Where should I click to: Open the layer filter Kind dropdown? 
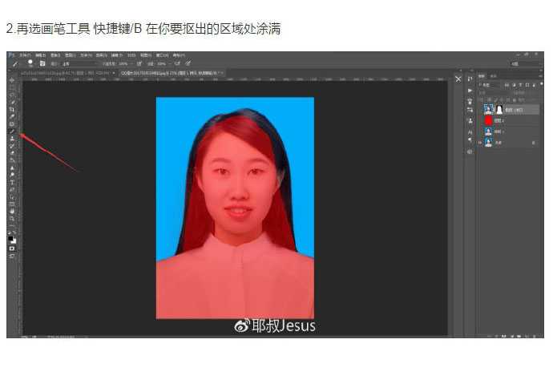tap(490, 85)
